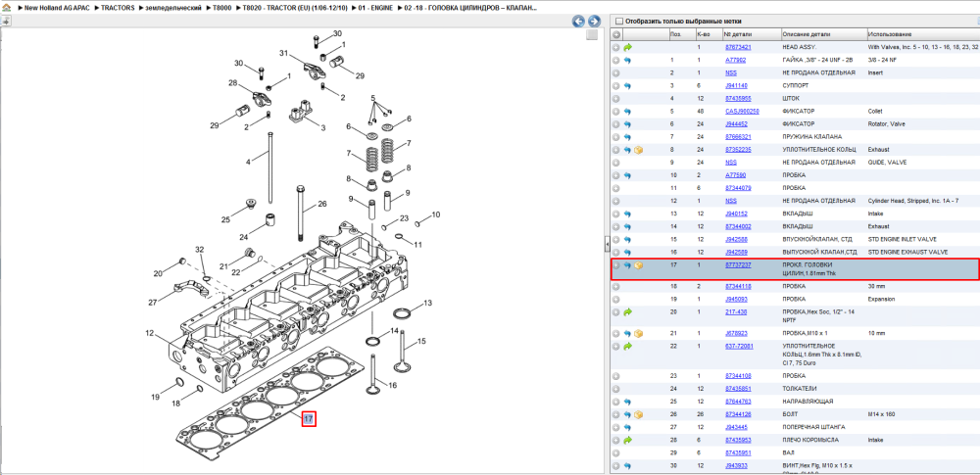Open New Holland AG APAC breadcrumb

pos(57,8)
